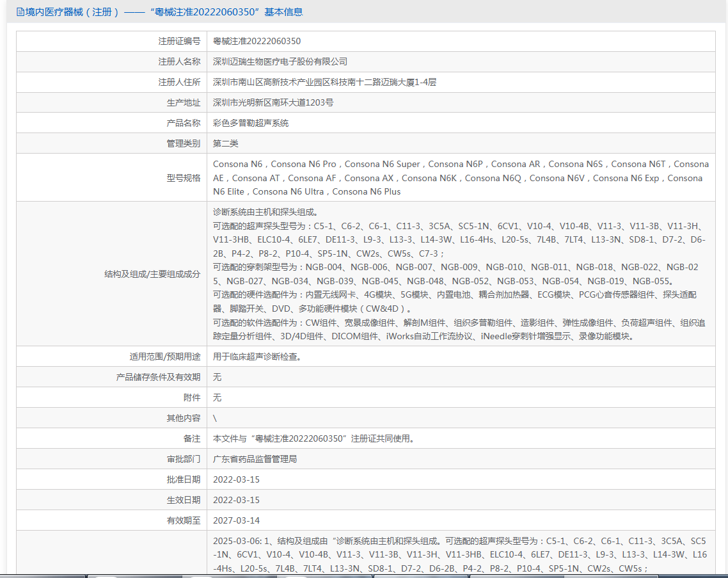Image resolution: width=728 pixels, height=578 pixels.
Task: Select the 备注 text beginning 本文件与
Action: (313, 438)
